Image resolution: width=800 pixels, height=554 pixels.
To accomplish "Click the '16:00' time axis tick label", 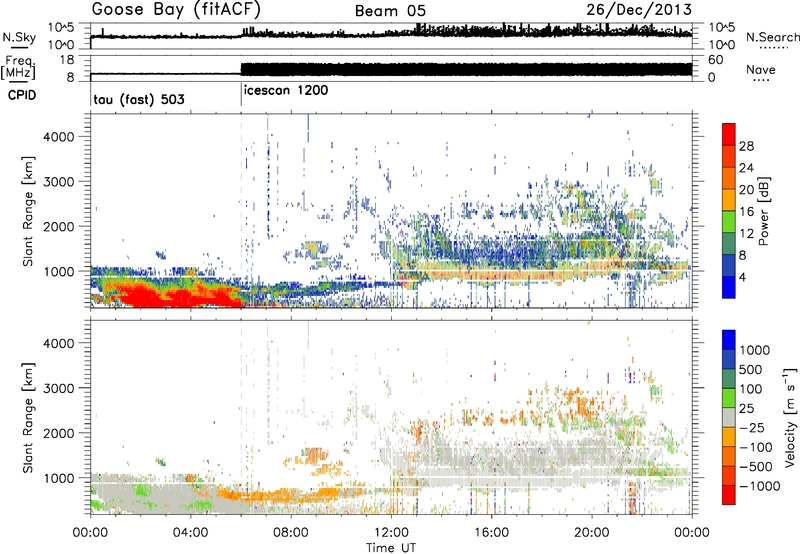I will 492,533.
